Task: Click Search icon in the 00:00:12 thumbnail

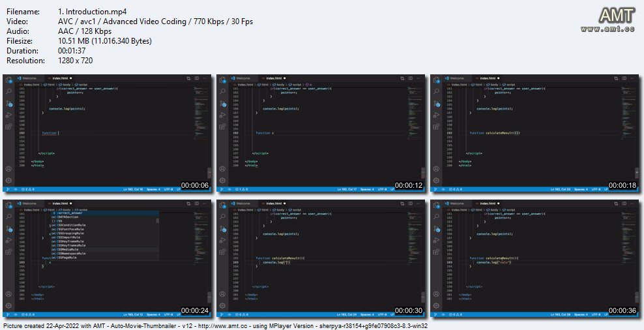Action: (223, 91)
